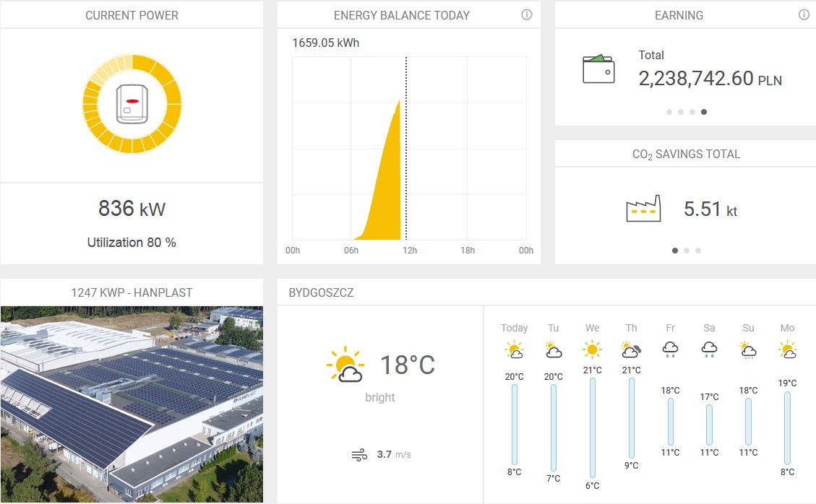Select the third Earning pagination dot
This screenshot has height=504, width=816.
tap(692, 112)
